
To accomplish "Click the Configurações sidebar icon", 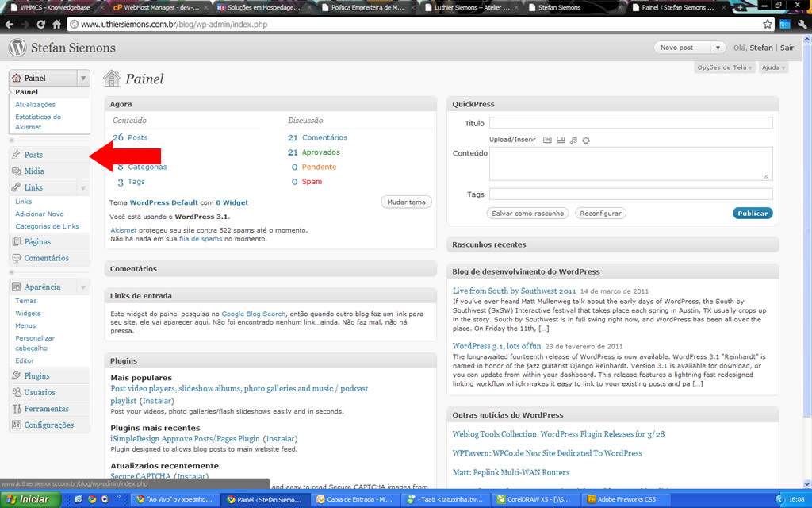I will (16, 425).
